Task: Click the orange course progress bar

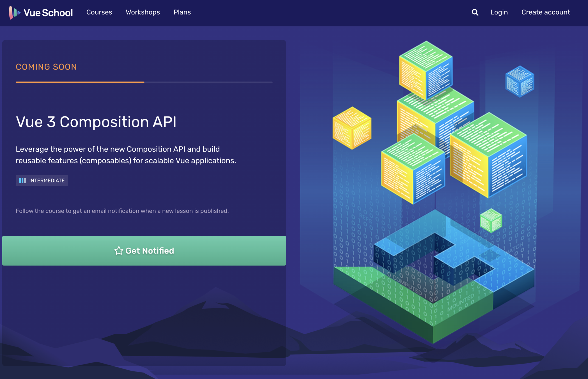Action: pyautogui.click(x=80, y=82)
